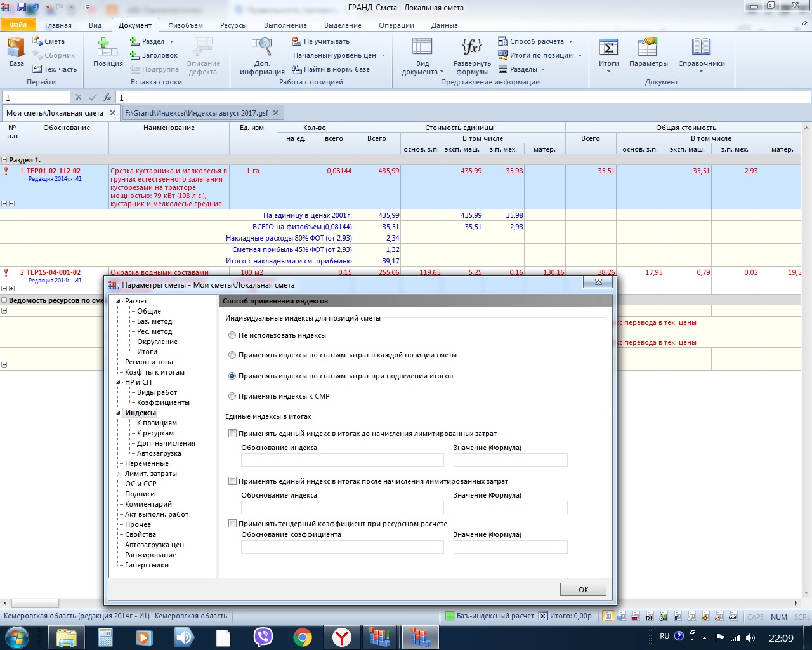The image size is (812, 650).
Task: Expand the Лимит. затраты tree node
Action: pos(118,474)
